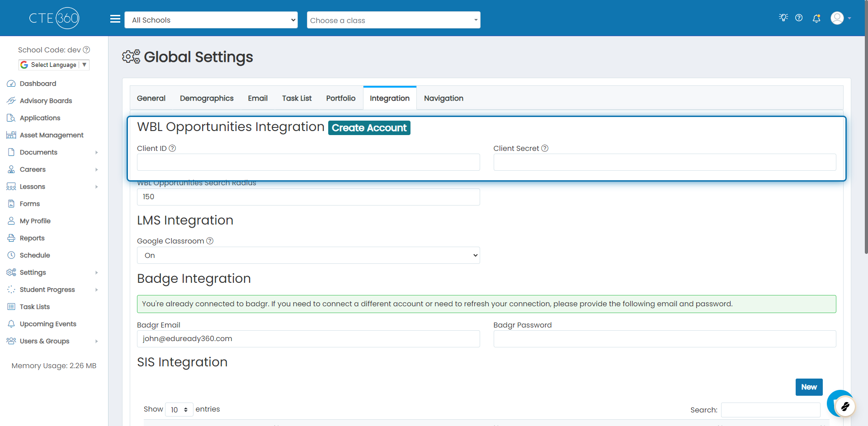The width and height of the screenshot is (868, 426).
Task: Switch to the Portfolio tab
Action: click(x=341, y=98)
